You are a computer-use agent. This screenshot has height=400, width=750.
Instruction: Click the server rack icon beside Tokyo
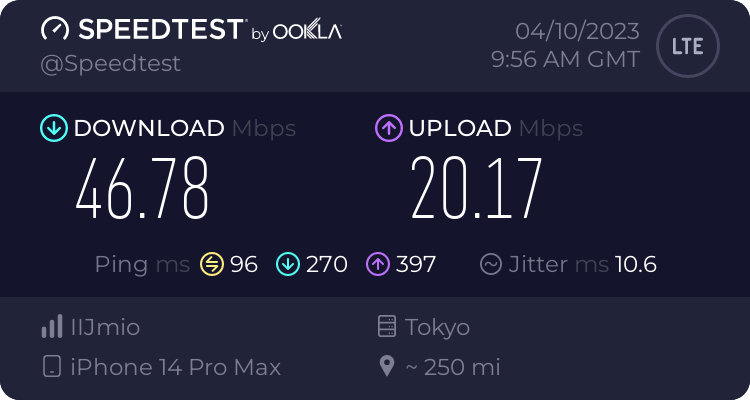[387, 326]
